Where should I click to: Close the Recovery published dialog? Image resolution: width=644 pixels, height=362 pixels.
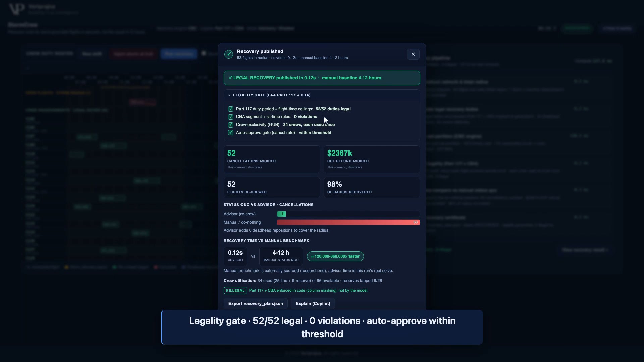[413, 54]
